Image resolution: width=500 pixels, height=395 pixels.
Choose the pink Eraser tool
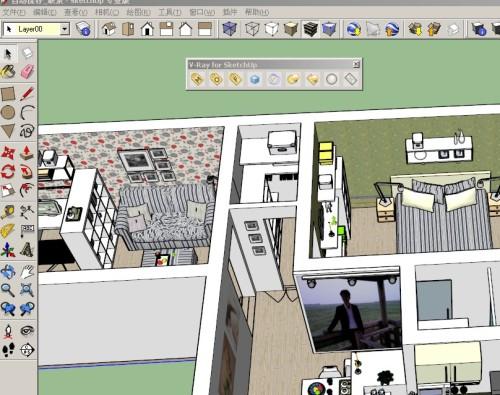27,71
